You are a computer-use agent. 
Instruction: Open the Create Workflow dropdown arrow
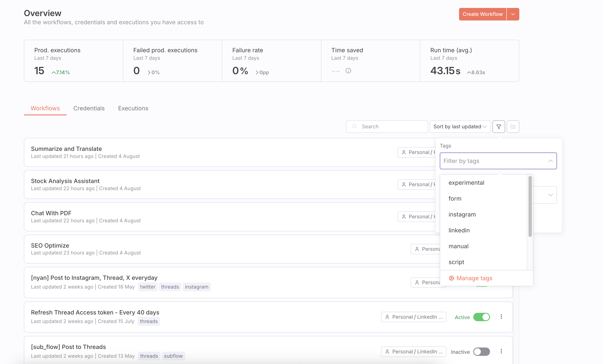click(x=513, y=14)
